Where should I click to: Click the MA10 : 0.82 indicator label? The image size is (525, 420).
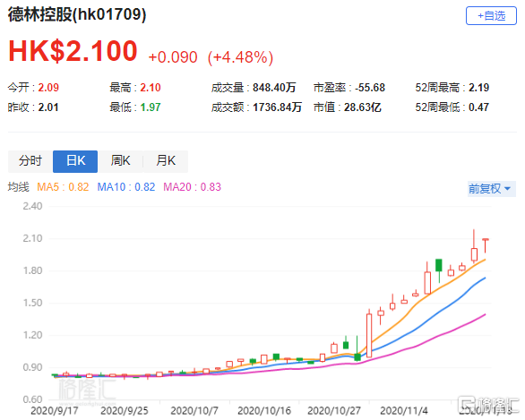126,187
